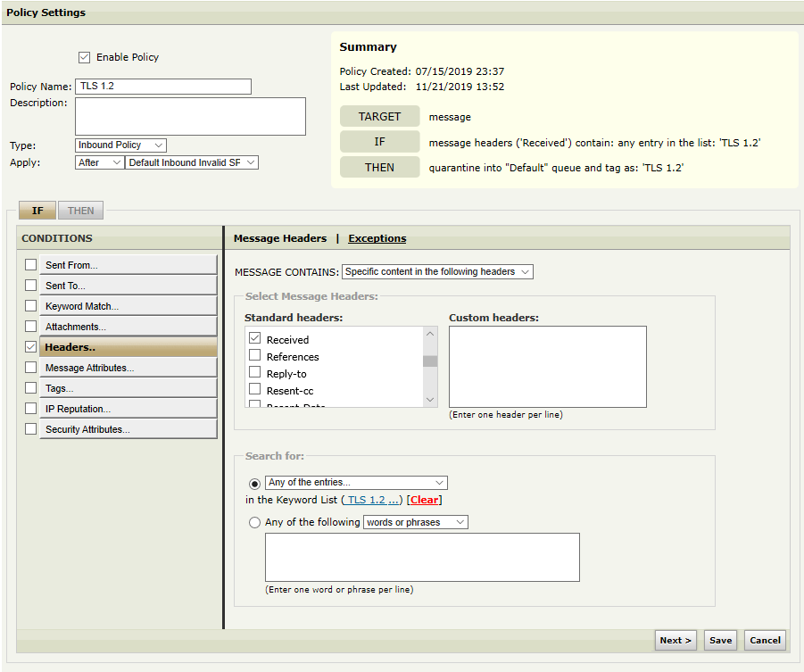Image resolution: width=804 pixels, height=672 pixels.
Task: Switch to the THEN tab
Action: point(81,211)
